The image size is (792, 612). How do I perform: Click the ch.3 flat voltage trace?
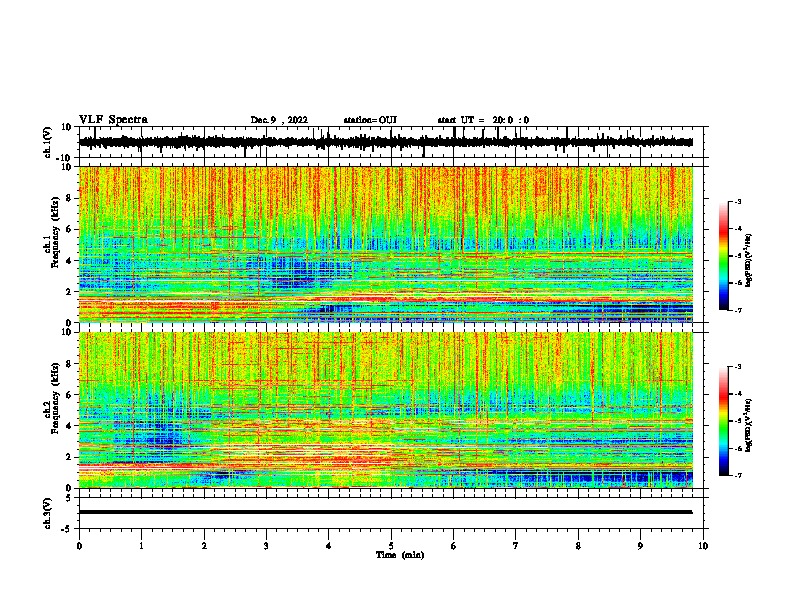pos(385,512)
